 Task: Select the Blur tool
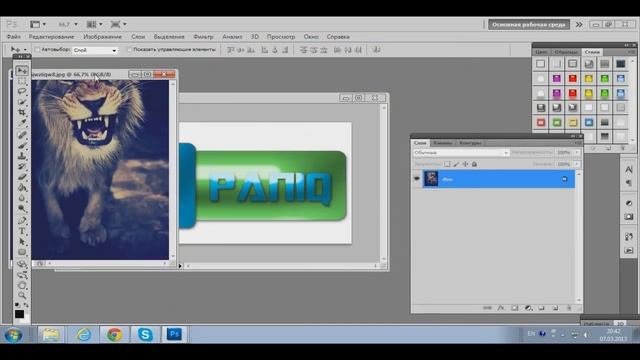pyautogui.click(x=22, y=198)
